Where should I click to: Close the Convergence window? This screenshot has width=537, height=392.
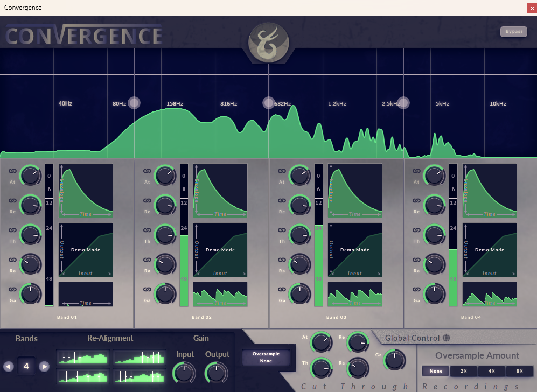pyautogui.click(x=532, y=8)
